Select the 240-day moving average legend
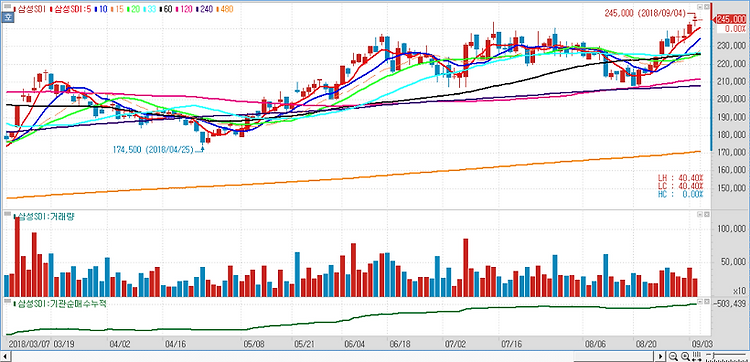This screenshot has width=750, height=362. click(204, 9)
